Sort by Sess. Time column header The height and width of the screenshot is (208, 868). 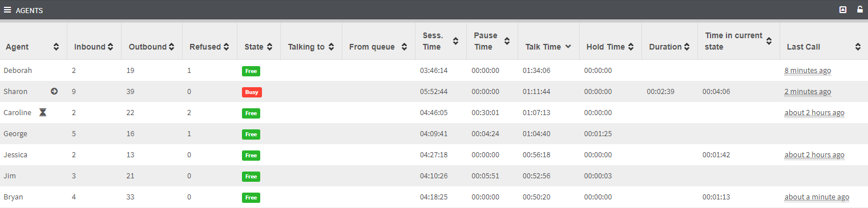(441, 41)
